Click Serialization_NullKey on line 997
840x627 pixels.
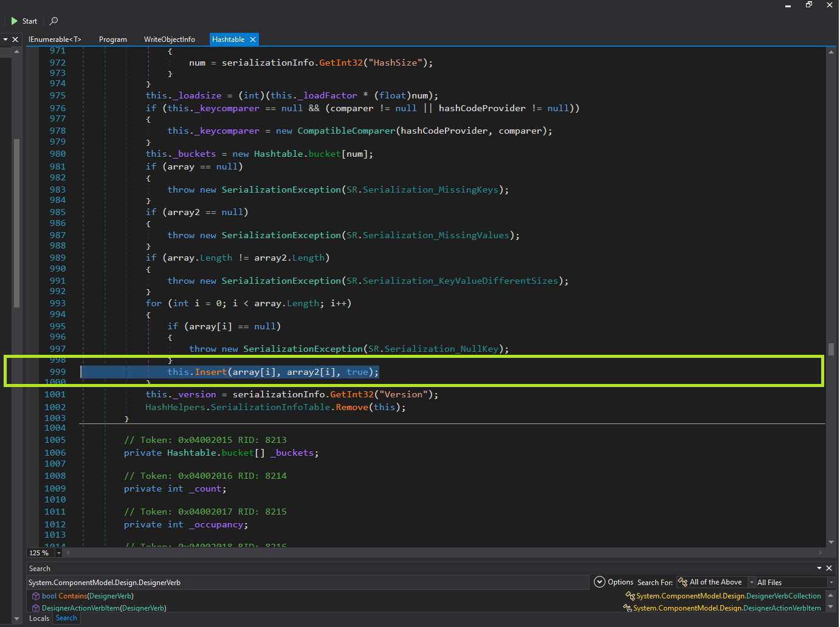(x=441, y=349)
